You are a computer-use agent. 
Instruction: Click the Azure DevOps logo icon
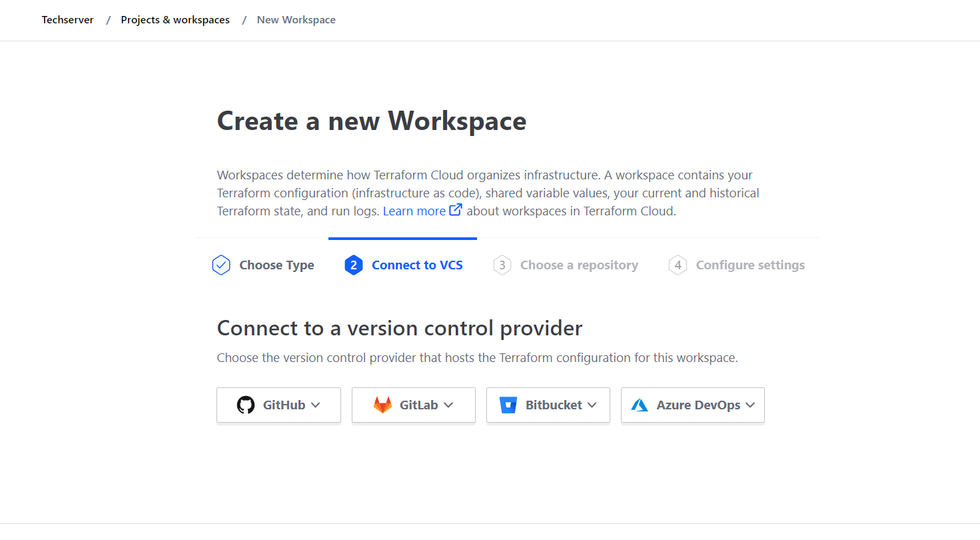point(640,405)
